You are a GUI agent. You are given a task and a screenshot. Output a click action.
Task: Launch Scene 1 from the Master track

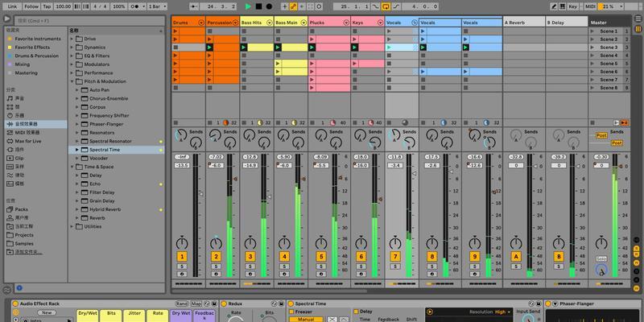point(592,31)
